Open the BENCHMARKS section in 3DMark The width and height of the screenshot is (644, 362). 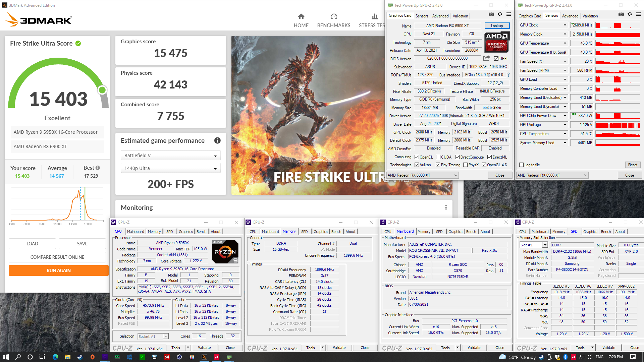333,21
